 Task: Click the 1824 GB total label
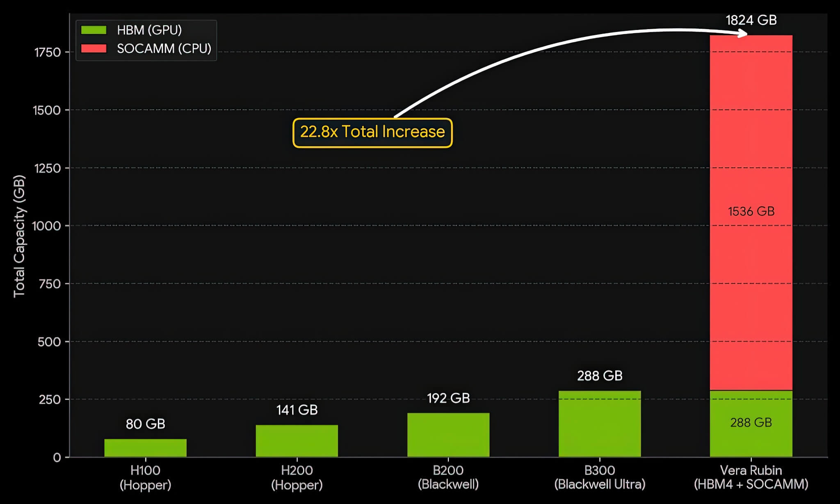(x=751, y=20)
